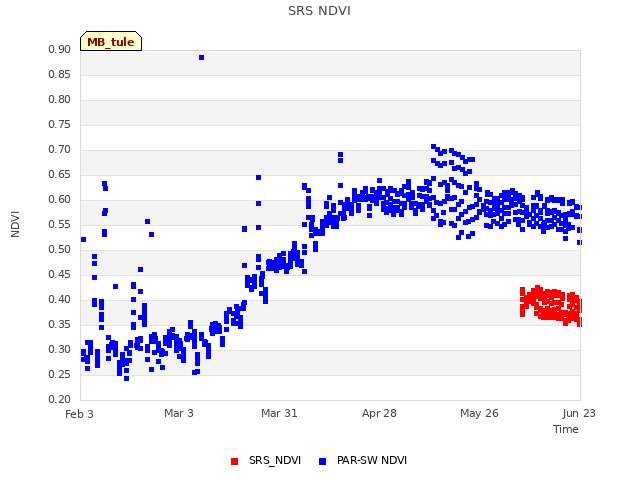Screen dimensions: 640x480
Task: Click the May 26 x-axis label
Action: [479, 413]
